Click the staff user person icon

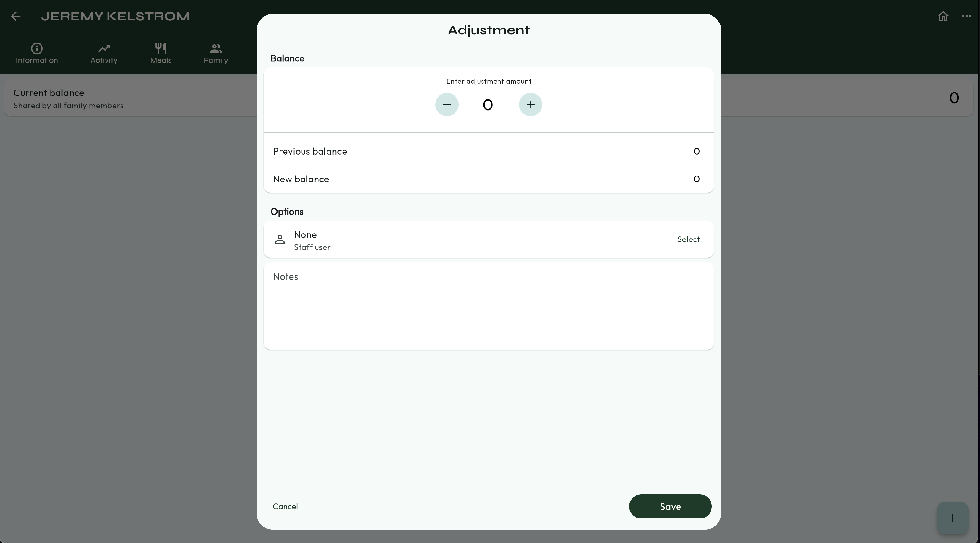click(x=280, y=239)
